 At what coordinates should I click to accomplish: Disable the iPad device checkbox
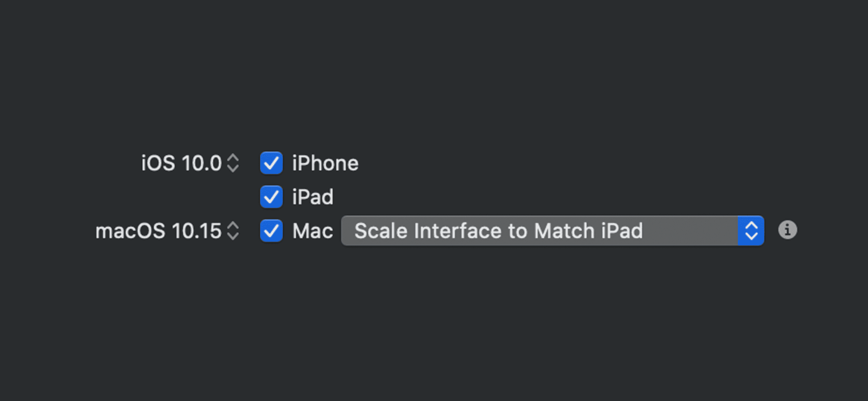271,197
